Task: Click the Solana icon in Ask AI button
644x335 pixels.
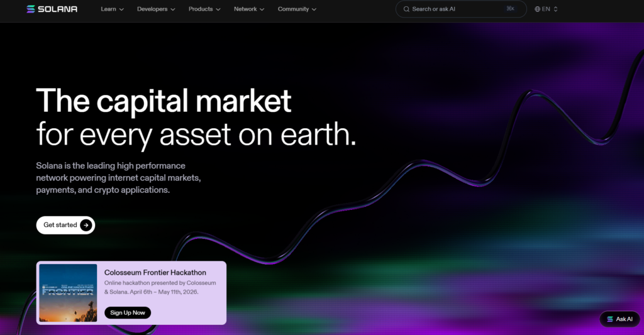Action: [x=610, y=319]
